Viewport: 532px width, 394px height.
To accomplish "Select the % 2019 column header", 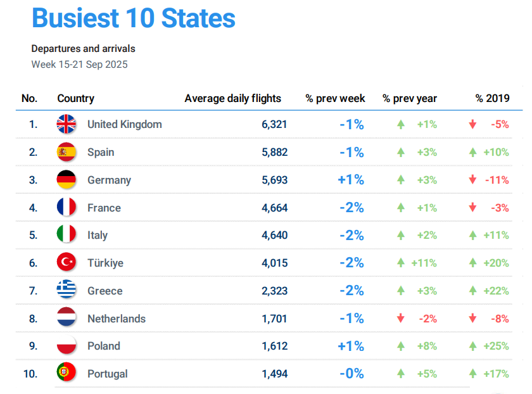I will pyautogui.click(x=492, y=98).
